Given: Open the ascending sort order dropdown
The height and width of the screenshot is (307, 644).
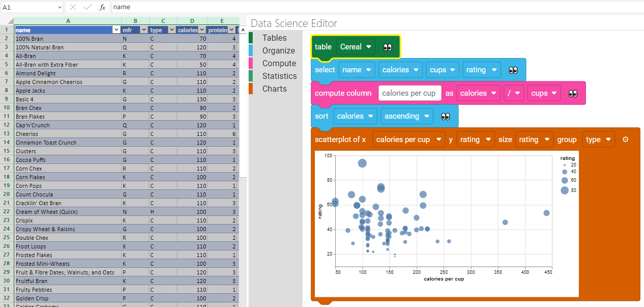Looking at the screenshot, I should (407, 117).
